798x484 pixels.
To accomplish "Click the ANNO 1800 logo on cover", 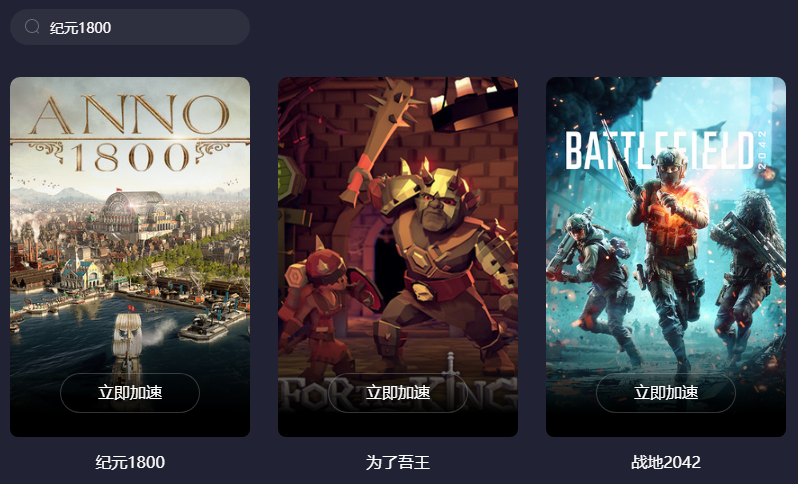I will (x=130, y=133).
